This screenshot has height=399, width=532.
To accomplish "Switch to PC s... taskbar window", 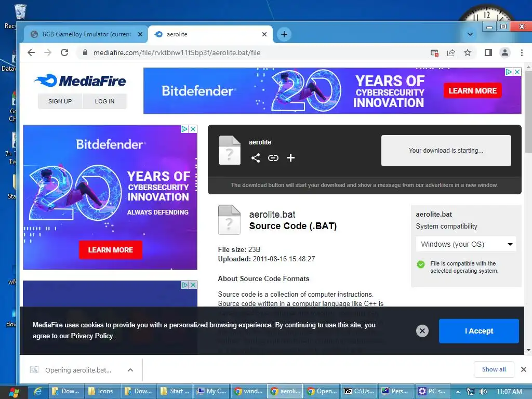I will tap(433, 391).
